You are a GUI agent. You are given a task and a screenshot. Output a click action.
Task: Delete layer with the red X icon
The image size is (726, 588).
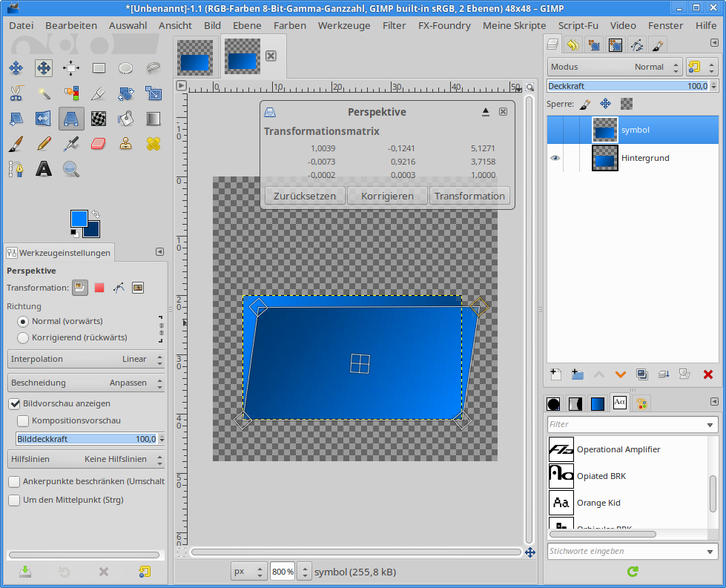(707, 374)
